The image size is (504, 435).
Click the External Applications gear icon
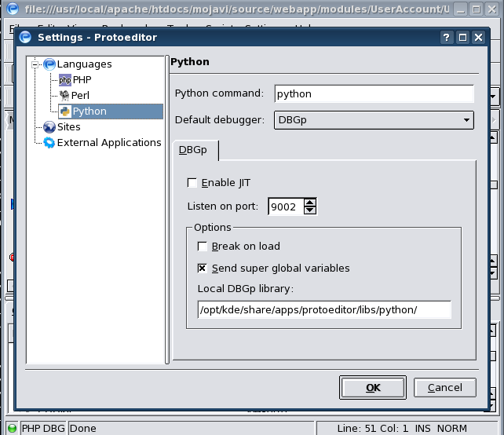(49, 142)
